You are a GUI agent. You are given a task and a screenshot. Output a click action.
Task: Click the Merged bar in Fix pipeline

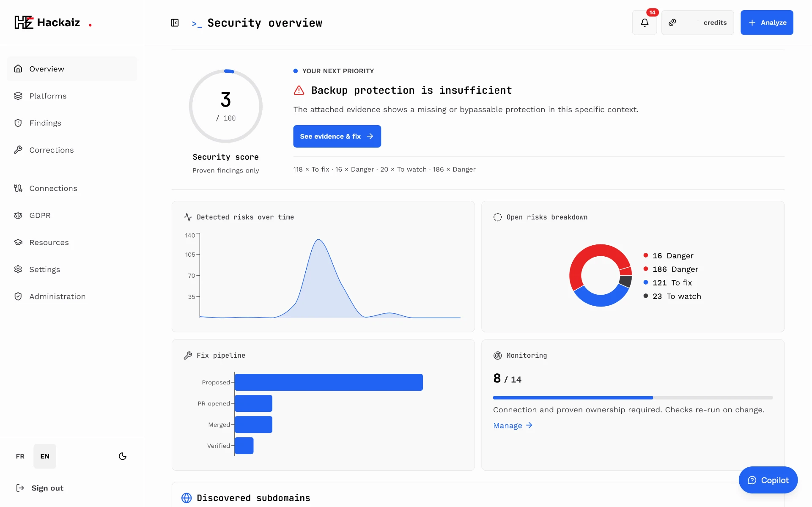click(253, 425)
